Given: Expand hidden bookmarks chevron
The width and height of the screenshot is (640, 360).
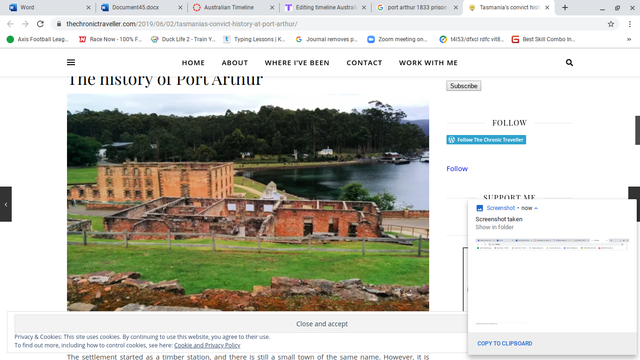Looking at the screenshot, I should tap(629, 39).
